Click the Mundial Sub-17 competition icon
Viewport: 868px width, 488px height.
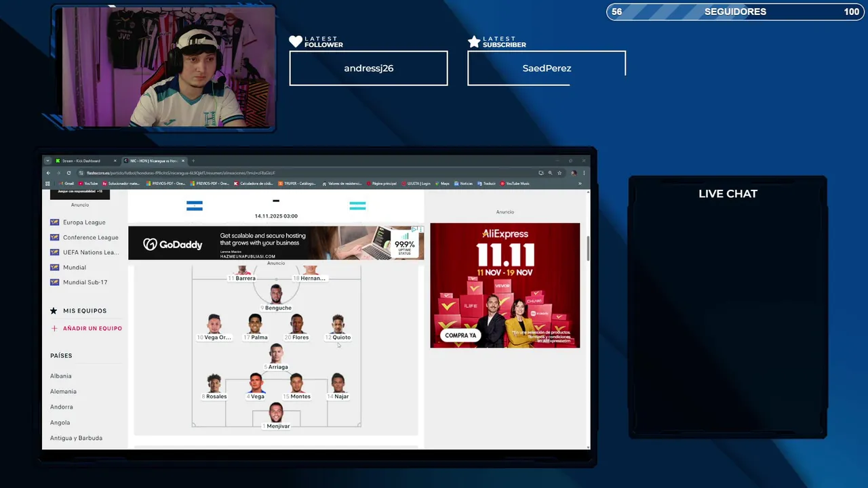(x=54, y=282)
